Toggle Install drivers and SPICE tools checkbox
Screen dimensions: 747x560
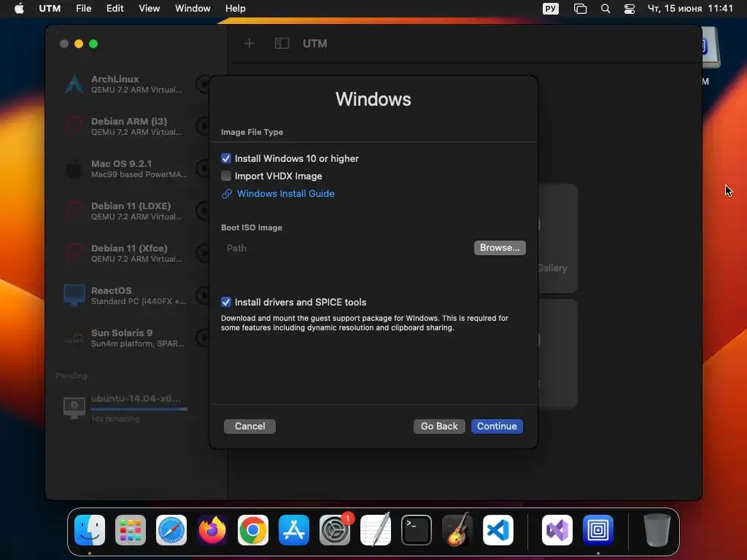pos(226,302)
